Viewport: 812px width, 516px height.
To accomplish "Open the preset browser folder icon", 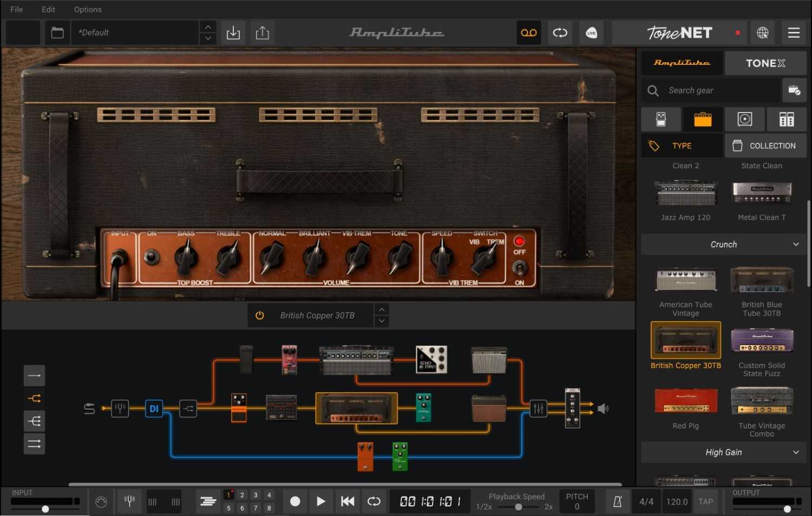I will point(57,33).
